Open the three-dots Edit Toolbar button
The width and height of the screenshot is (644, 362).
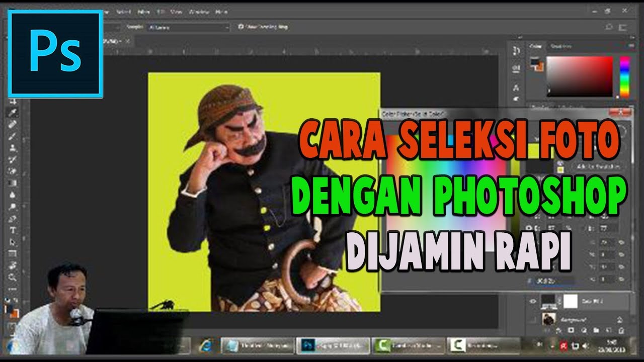pyautogui.click(x=13, y=289)
